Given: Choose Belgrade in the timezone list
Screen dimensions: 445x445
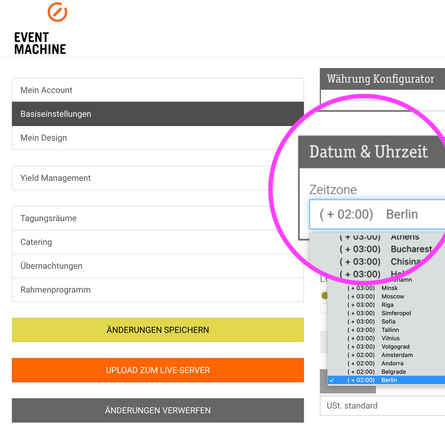Looking at the screenshot, I should coord(386,372).
